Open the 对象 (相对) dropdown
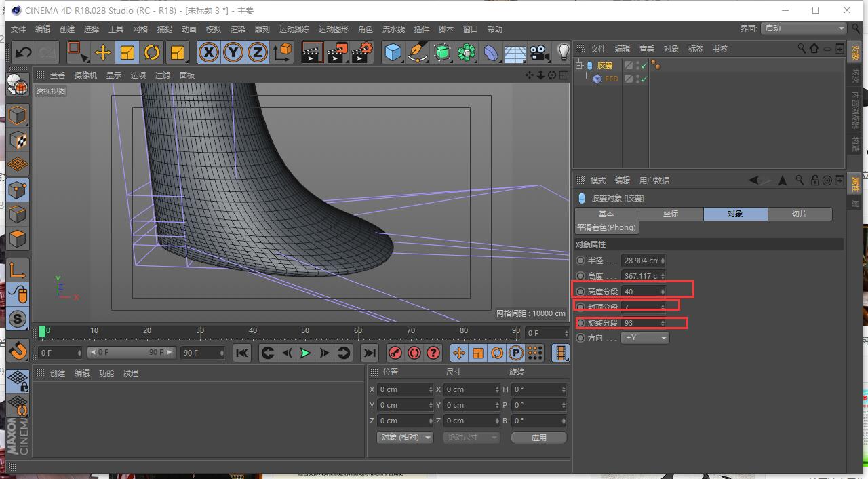The image size is (868, 479). (405, 438)
